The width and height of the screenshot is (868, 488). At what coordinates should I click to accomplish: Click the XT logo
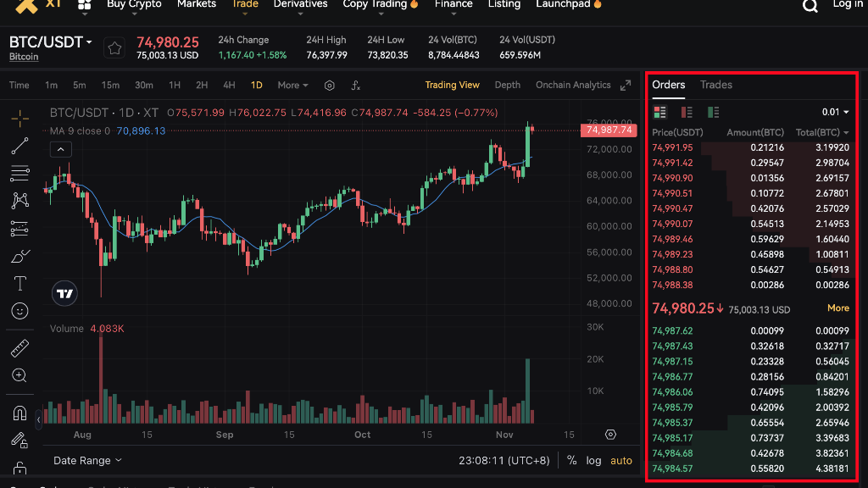tap(37, 6)
